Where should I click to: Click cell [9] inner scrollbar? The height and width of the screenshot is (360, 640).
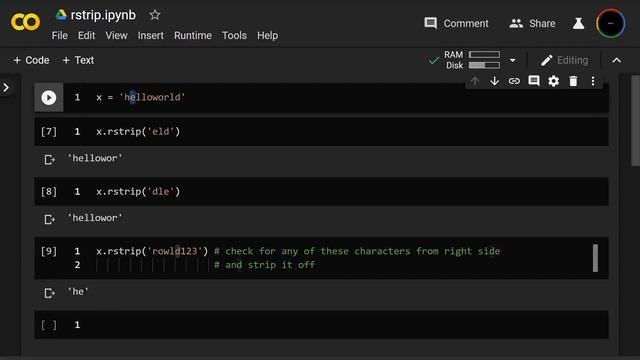(595, 258)
